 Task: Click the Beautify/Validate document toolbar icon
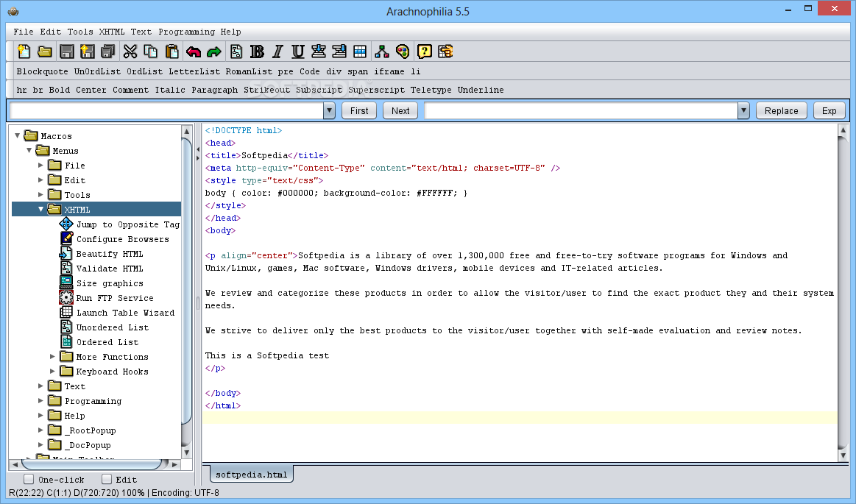click(x=236, y=52)
